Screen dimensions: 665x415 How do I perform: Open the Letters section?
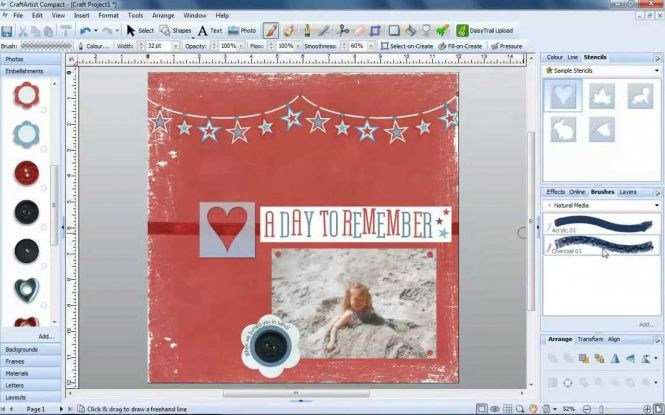(x=31, y=385)
